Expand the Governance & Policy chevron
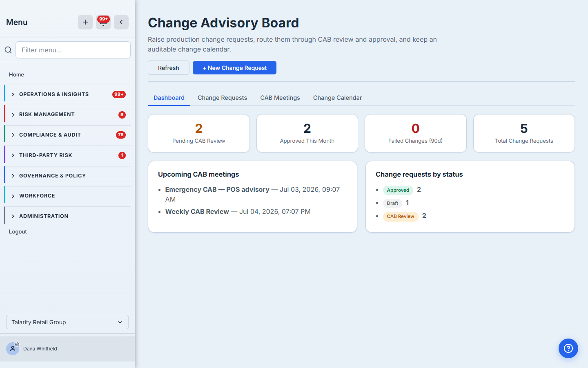Image resolution: width=588 pixels, height=368 pixels. tap(13, 176)
